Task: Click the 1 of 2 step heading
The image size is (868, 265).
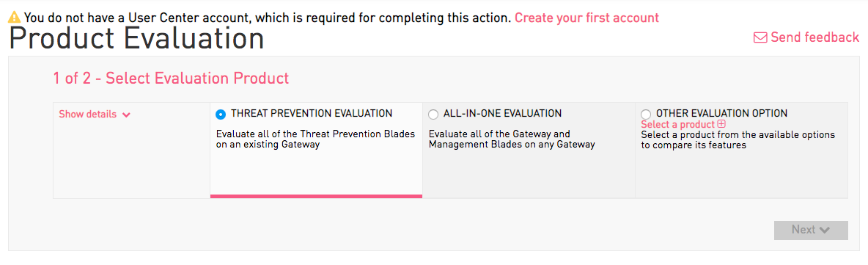Action: [x=171, y=79]
